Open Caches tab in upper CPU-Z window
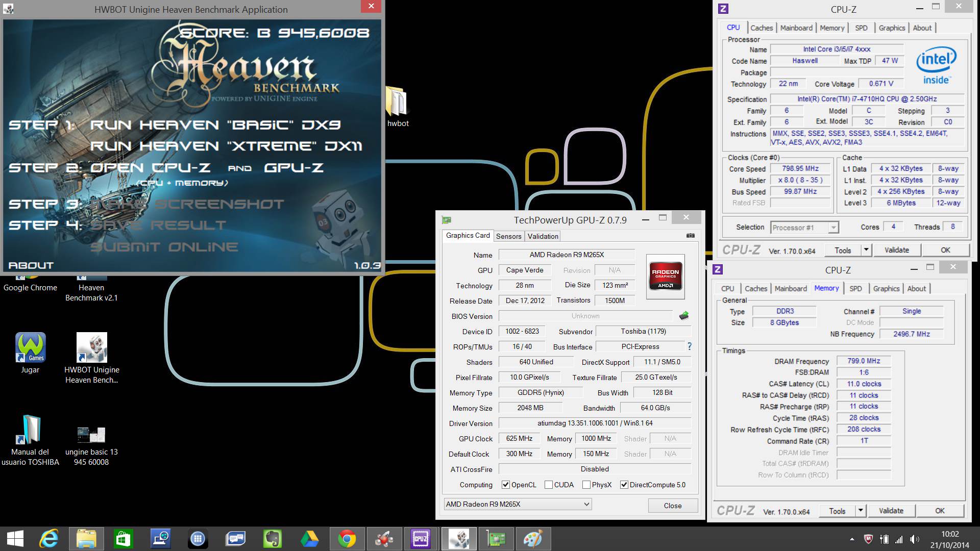 pos(762,28)
